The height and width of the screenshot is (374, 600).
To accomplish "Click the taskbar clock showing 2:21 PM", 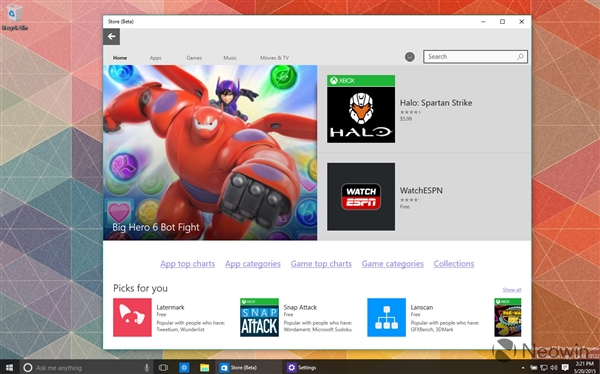I will point(584,367).
